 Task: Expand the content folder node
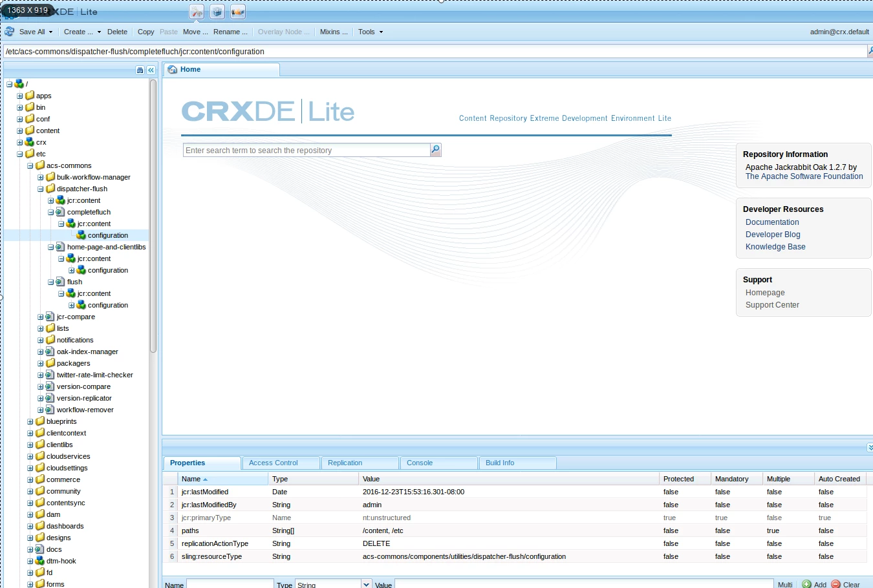[x=19, y=131]
